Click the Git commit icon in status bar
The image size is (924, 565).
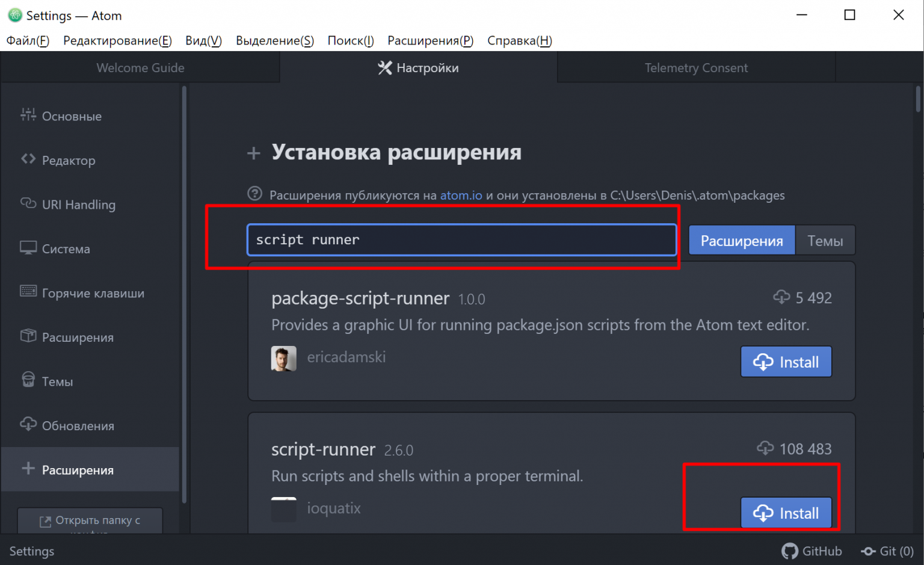pos(868,551)
